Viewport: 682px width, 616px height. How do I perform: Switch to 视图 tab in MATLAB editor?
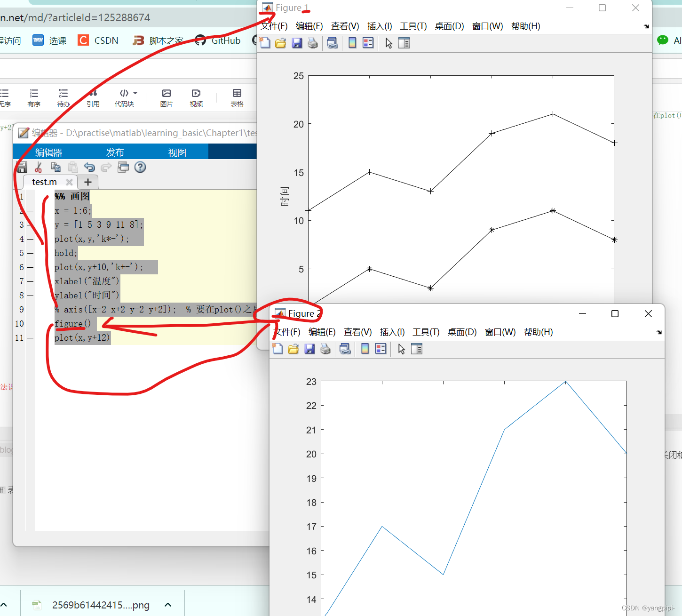[x=177, y=152]
